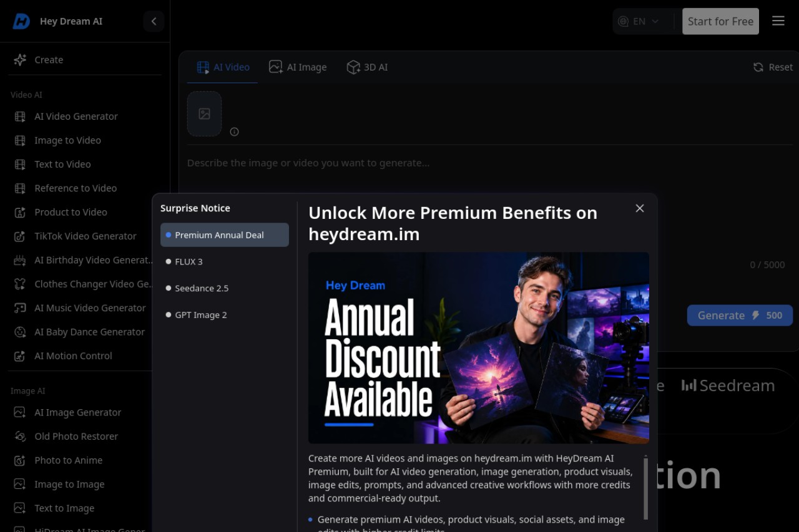This screenshot has height=532, width=799.
Task: Open the EN language dropdown
Action: pos(638,21)
